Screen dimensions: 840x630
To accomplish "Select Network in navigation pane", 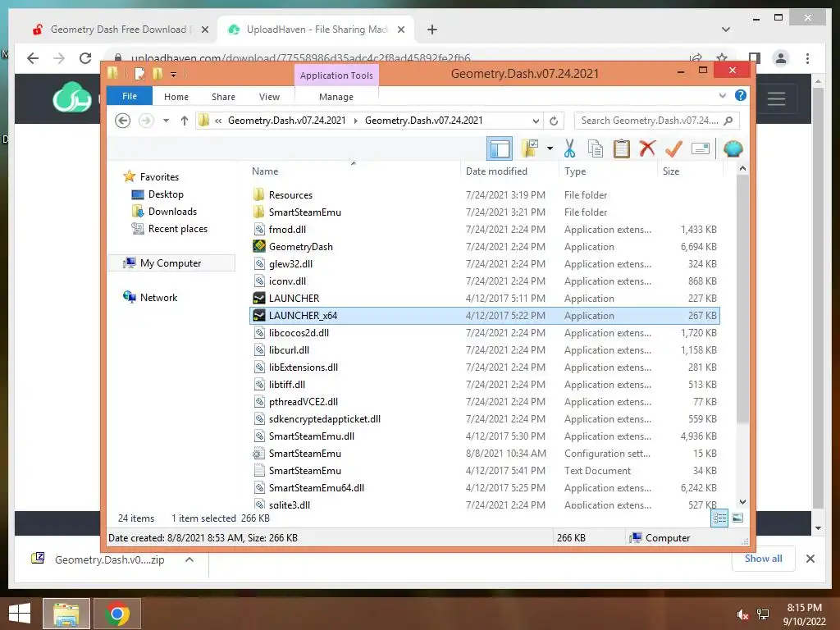I will [158, 297].
